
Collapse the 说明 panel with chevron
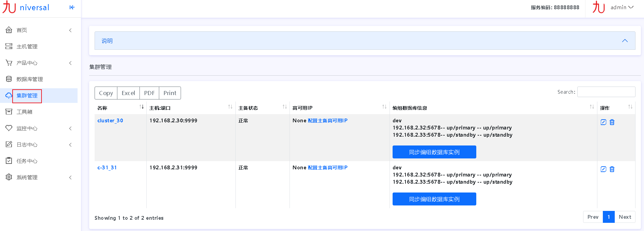click(x=625, y=41)
